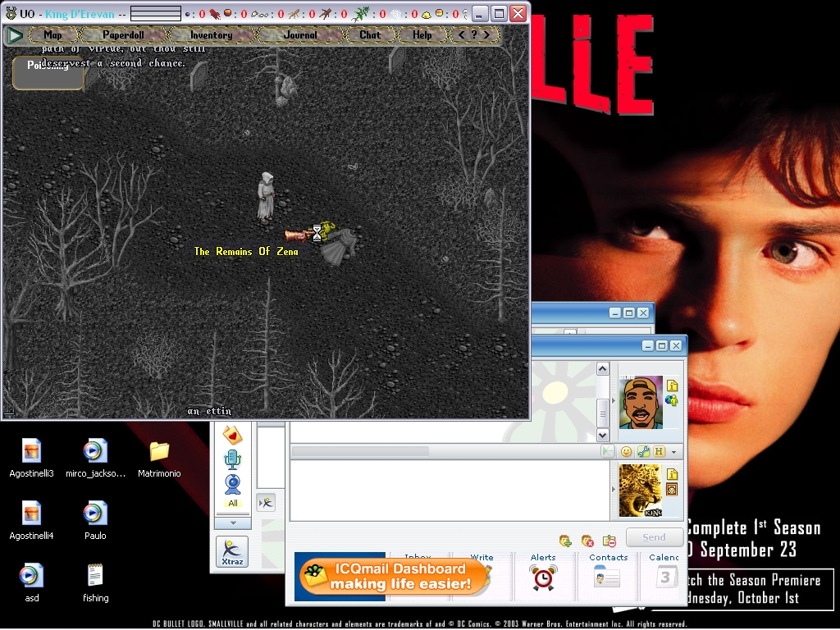
Task: Click the message input field in ICQ
Action: point(450,491)
